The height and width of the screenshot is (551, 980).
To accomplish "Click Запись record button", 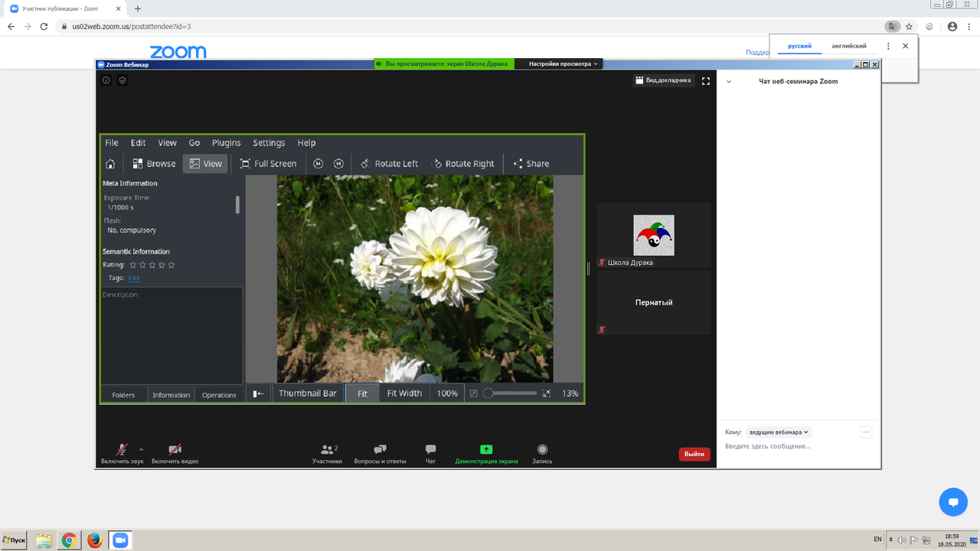I will [x=542, y=454].
